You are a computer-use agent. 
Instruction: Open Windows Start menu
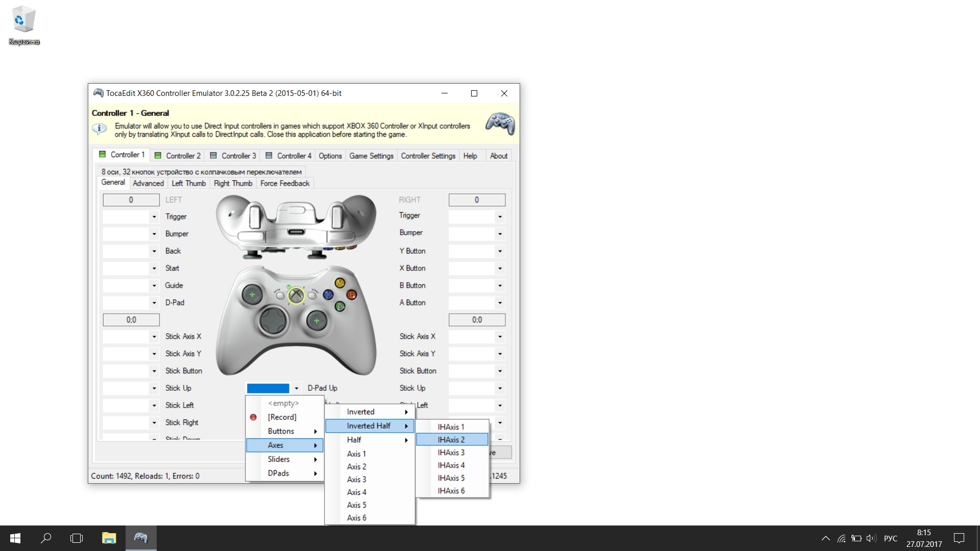click(x=15, y=538)
